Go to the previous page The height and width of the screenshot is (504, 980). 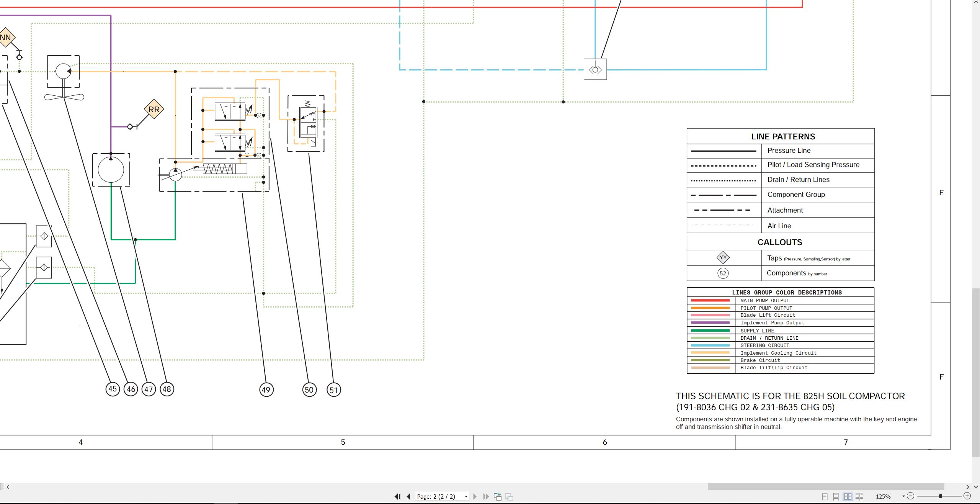tap(408, 496)
